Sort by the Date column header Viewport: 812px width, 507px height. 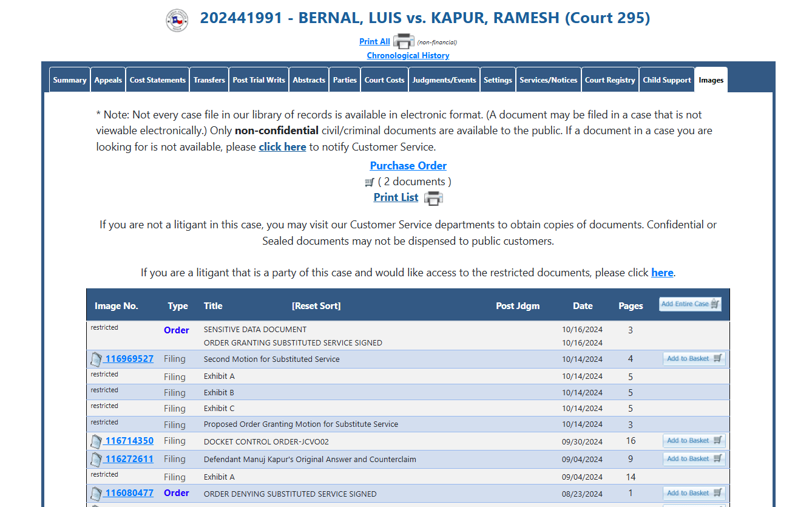tap(583, 306)
